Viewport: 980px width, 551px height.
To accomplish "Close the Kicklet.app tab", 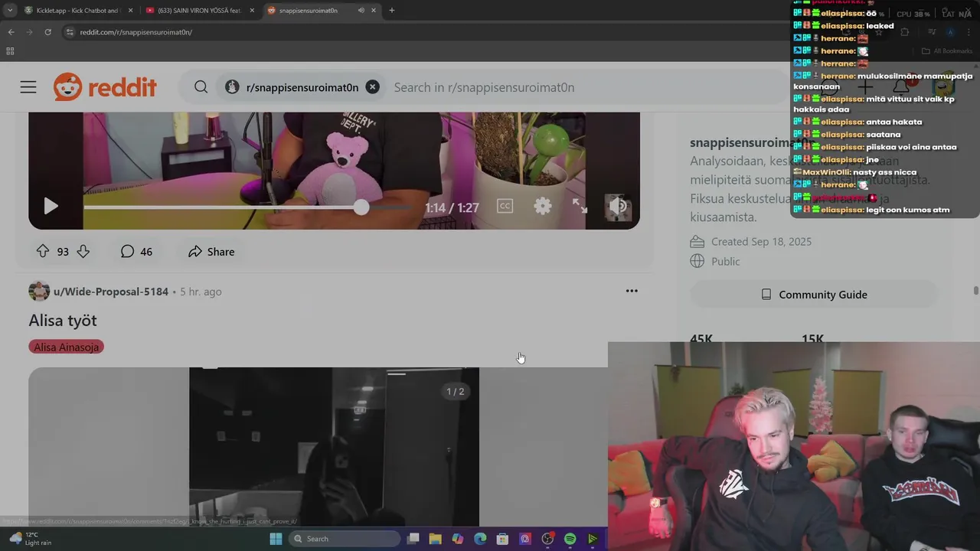I will [130, 11].
